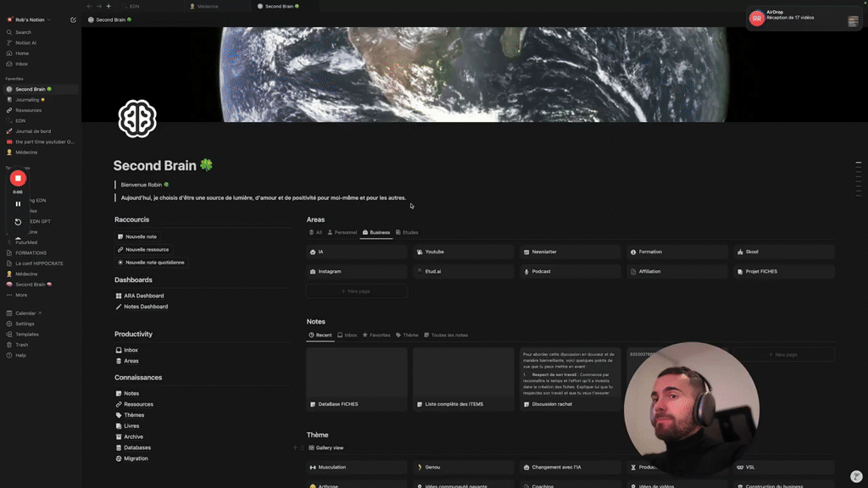This screenshot has height=488, width=868.
Task: Stop the screen recording
Action: [x=18, y=178]
